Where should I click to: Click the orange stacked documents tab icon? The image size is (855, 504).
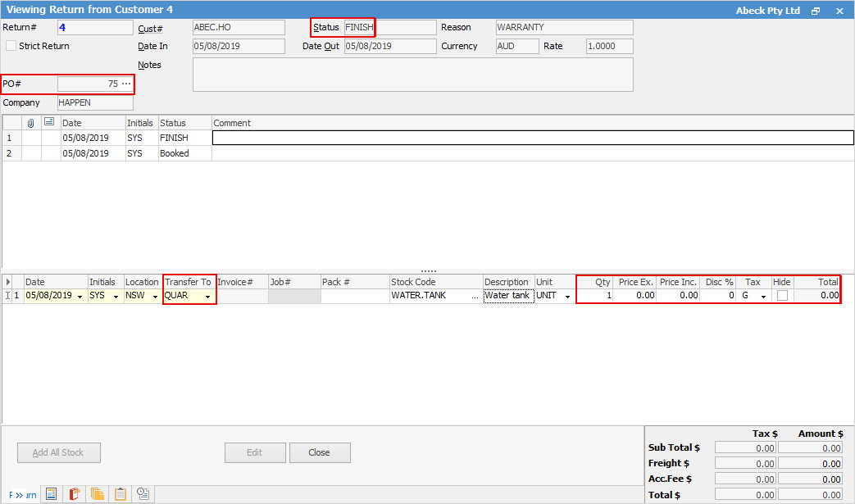[98, 494]
